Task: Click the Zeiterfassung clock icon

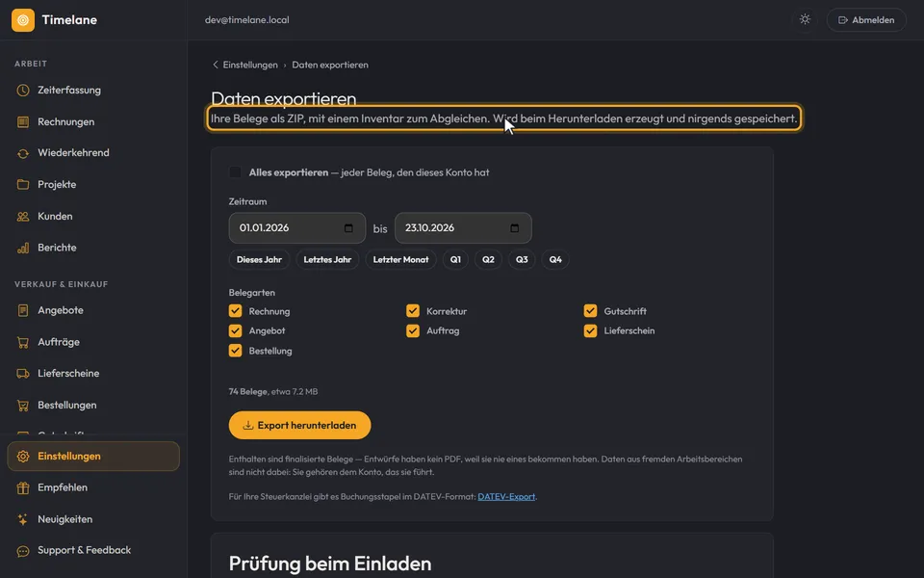Action: click(23, 91)
